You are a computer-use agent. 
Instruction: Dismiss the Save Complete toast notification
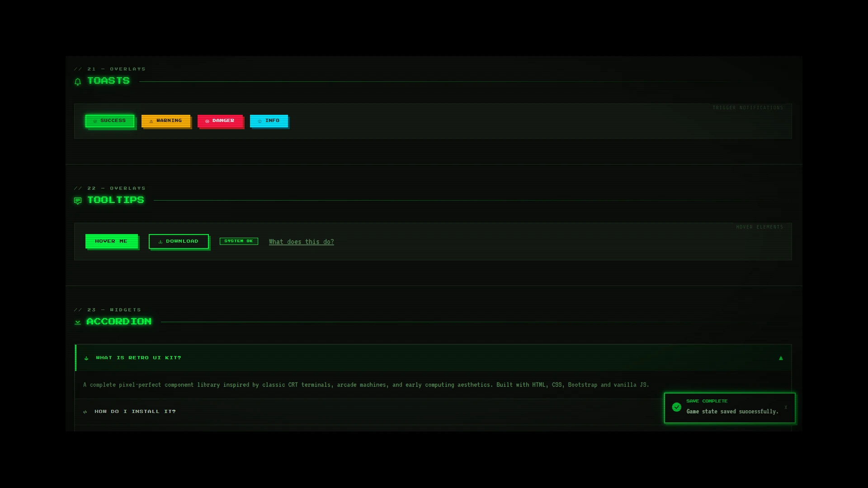(786, 407)
